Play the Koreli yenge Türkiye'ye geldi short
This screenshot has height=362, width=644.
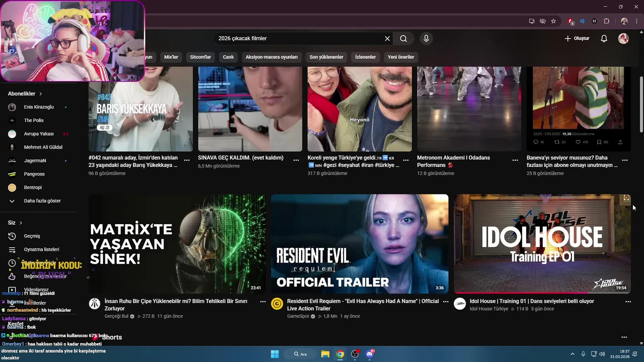[360, 109]
